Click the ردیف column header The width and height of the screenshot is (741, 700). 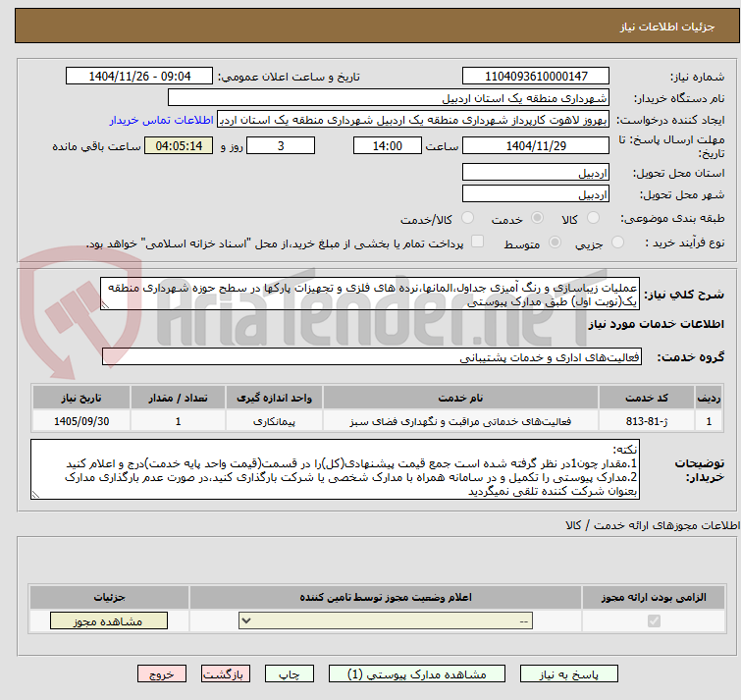pos(709,398)
